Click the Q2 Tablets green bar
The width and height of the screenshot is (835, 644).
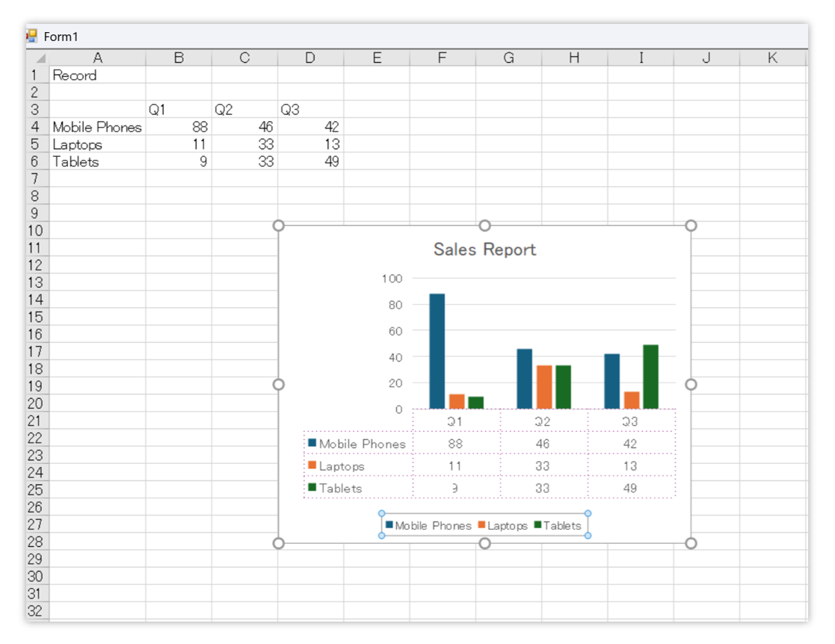point(564,387)
